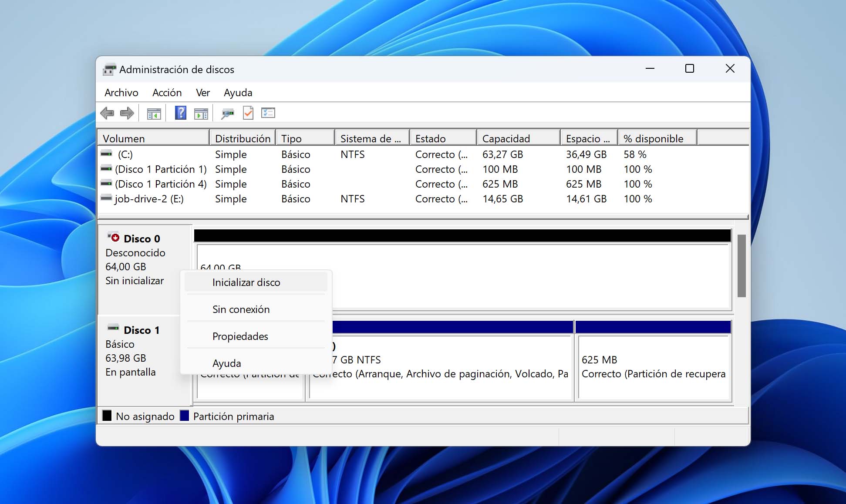Select 'Inicializar disco' from context menu
Screen dimensions: 846x504
coord(246,282)
